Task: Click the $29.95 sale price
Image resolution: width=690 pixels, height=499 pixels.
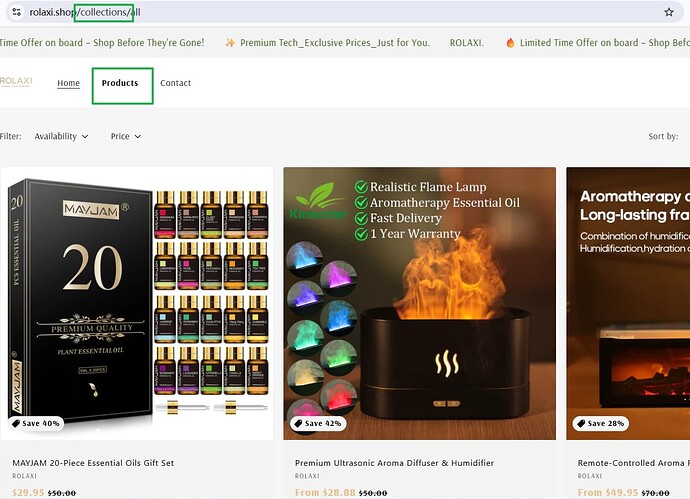Action: 28,492
